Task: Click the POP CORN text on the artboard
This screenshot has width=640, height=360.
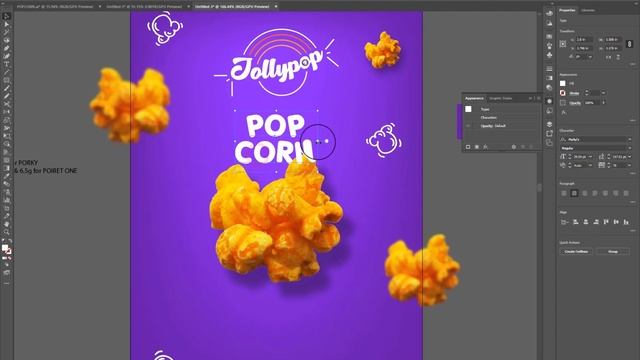Action: pyautogui.click(x=275, y=139)
